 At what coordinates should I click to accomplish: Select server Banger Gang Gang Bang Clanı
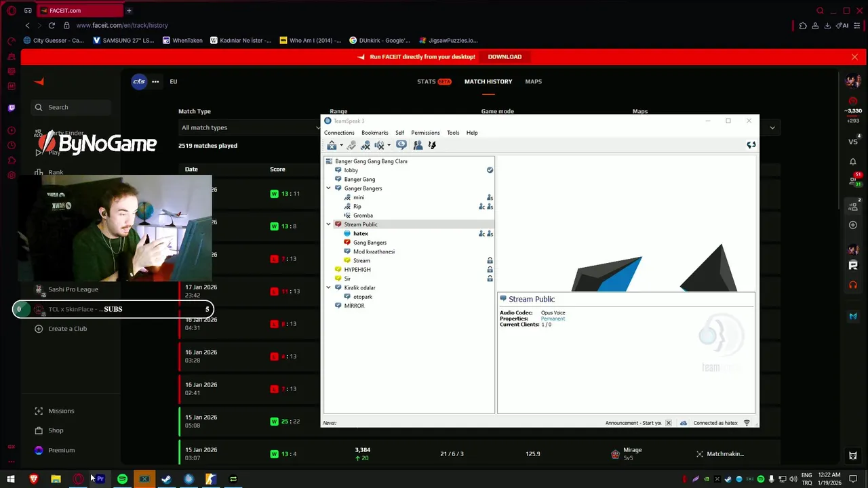point(371,161)
